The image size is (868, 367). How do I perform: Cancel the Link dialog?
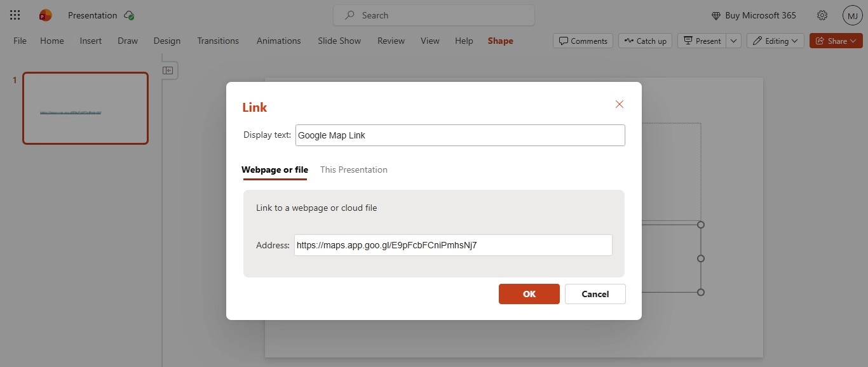pyautogui.click(x=595, y=293)
